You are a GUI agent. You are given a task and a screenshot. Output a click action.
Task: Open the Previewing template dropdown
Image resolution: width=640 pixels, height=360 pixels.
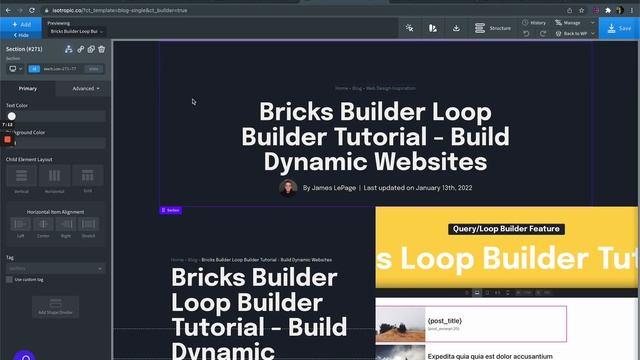coord(76,31)
